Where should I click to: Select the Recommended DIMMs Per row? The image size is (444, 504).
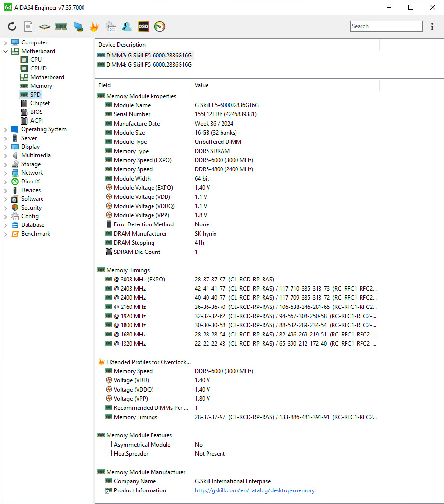click(x=238, y=408)
